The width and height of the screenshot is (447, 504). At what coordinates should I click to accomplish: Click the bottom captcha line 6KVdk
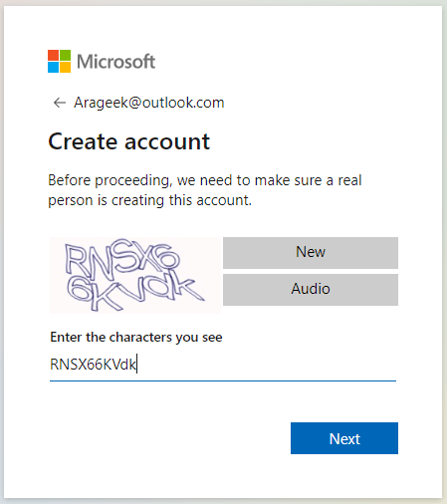135,291
